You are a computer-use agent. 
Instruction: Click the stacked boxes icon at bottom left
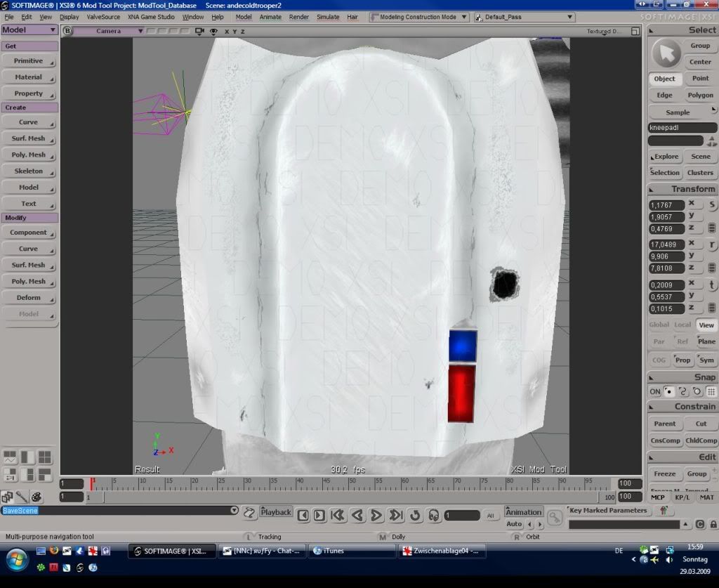7,497
